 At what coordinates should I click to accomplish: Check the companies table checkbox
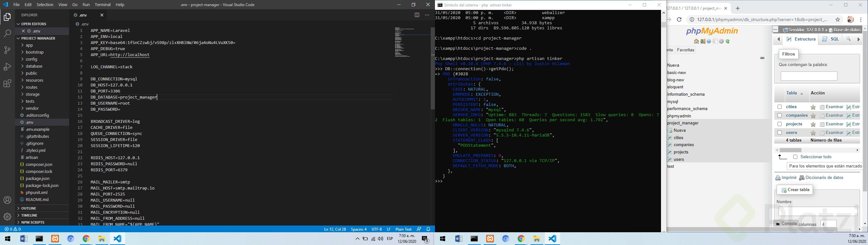[779, 115]
